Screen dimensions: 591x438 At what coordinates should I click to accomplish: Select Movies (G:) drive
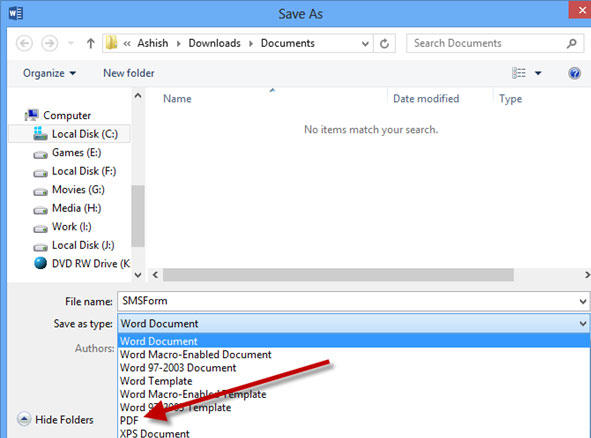[69, 190]
